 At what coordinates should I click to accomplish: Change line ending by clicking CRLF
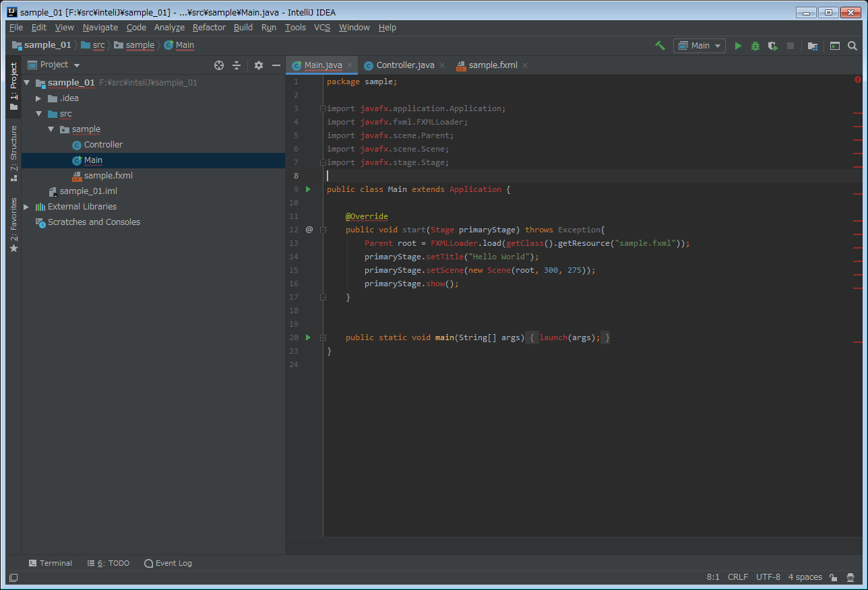pos(737,577)
